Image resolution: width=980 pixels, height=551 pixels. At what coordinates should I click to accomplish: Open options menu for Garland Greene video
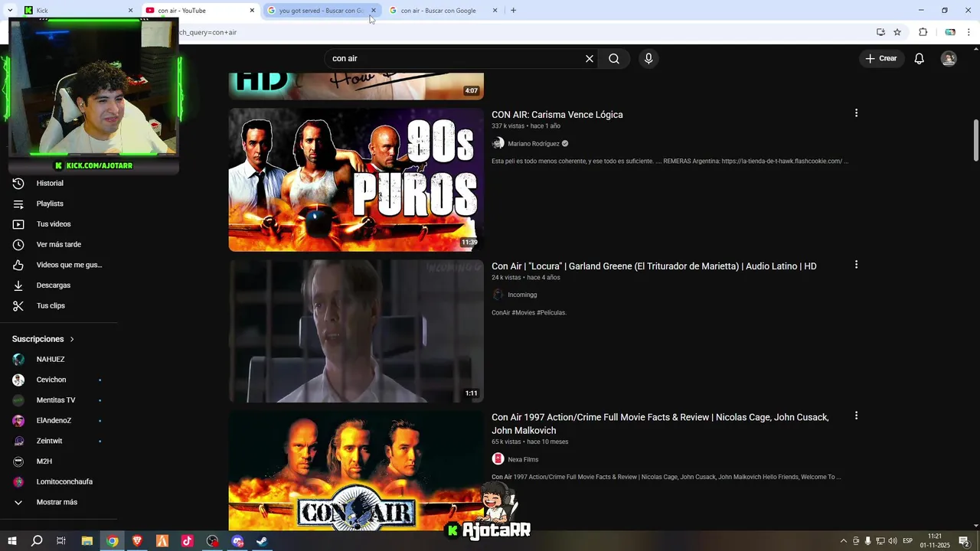point(856,265)
